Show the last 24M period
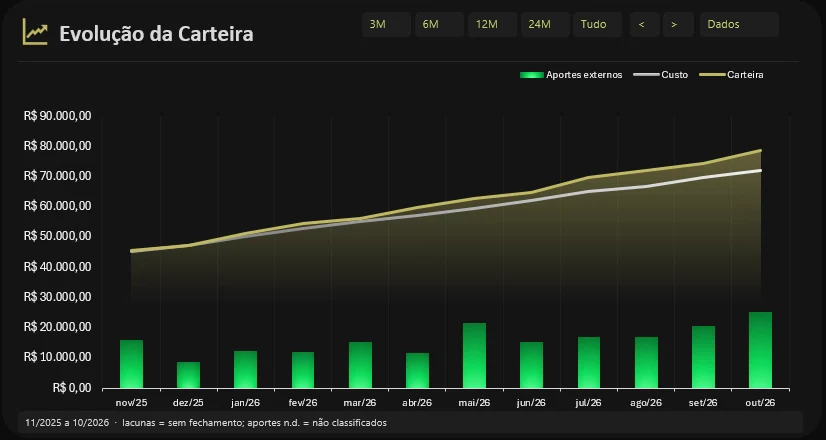The image size is (826, 440). coord(545,24)
